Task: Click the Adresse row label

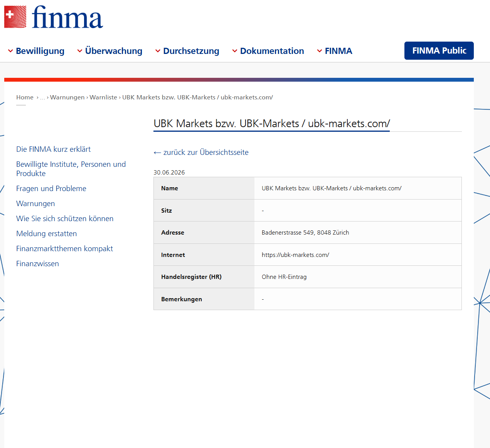Action: pos(173,233)
